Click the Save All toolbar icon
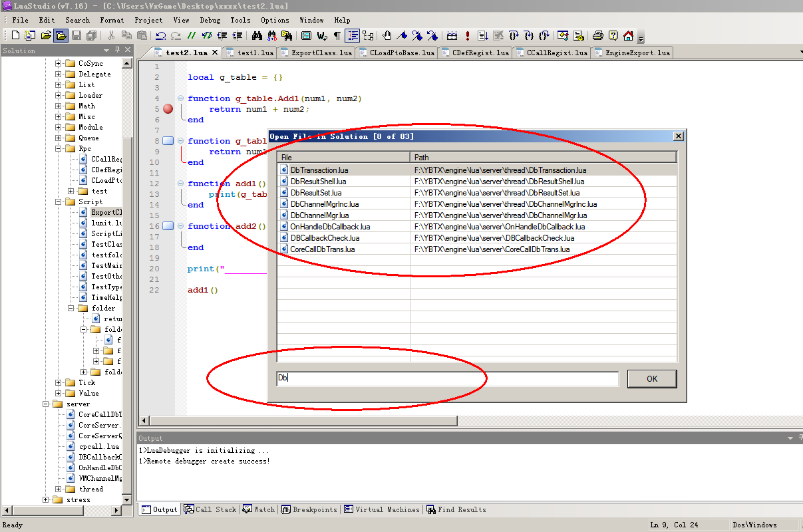 91,35
